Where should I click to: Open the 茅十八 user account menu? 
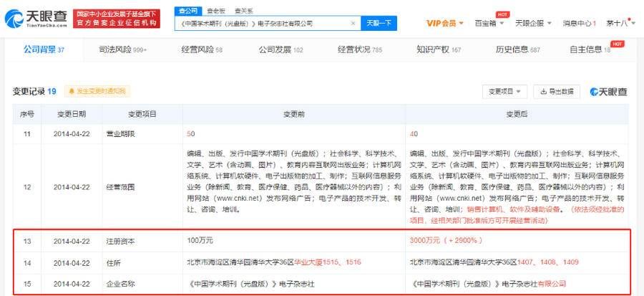(620, 23)
